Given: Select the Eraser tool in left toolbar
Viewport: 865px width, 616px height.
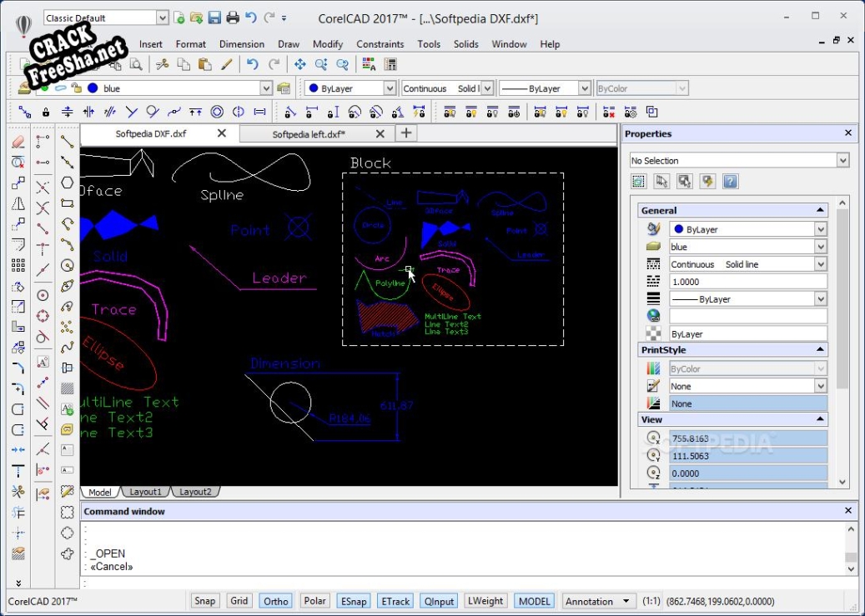Looking at the screenshot, I should pos(18,142).
